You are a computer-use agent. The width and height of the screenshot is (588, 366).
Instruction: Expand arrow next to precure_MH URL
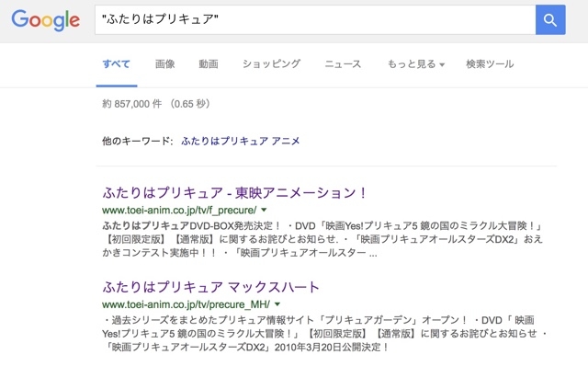(277, 303)
